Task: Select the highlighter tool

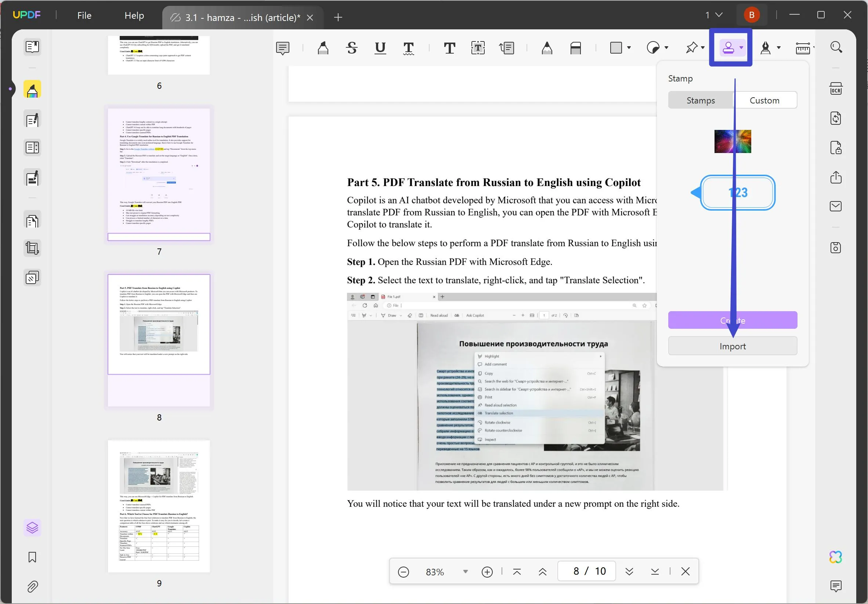Action: (322, 47)
